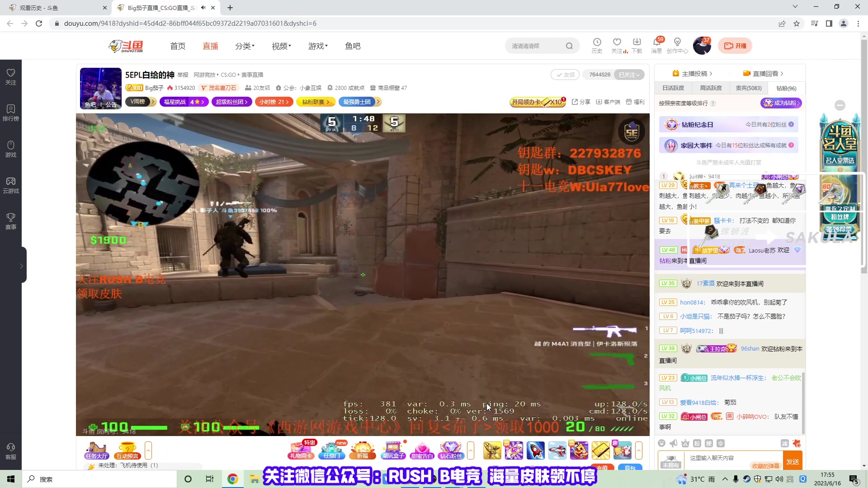Open 赛事 trophy icon in left sidebar
Viewport: 868px width, 488px height.
click(x=11, y=221)
